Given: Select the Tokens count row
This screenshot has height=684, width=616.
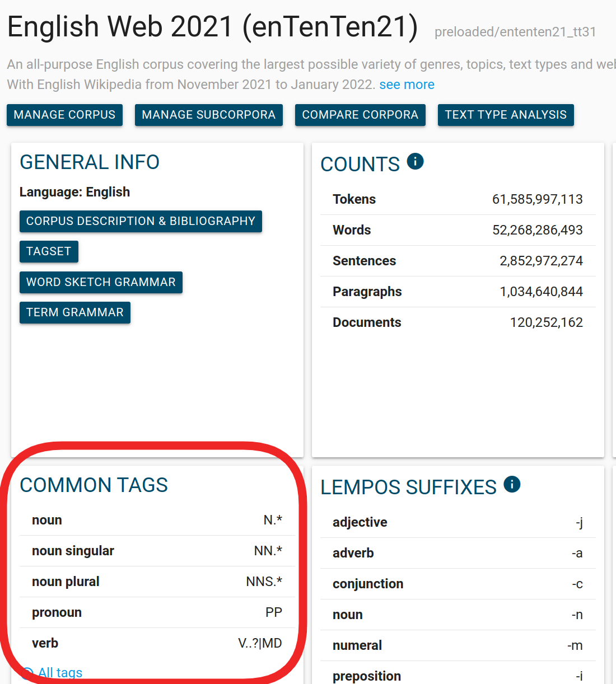Looking at the screenshot, I should click(458, 199).
